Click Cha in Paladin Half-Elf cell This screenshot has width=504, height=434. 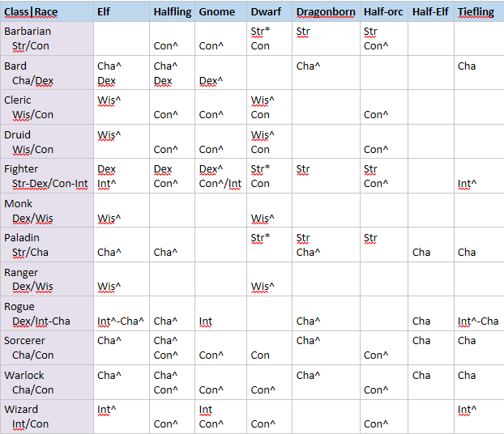(x=421, y=252)
